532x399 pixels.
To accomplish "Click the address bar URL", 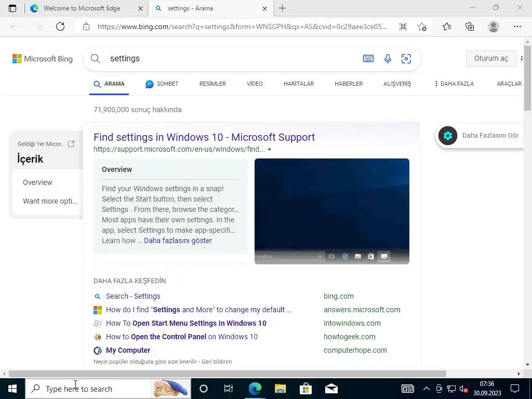I will tap(242, 26).
